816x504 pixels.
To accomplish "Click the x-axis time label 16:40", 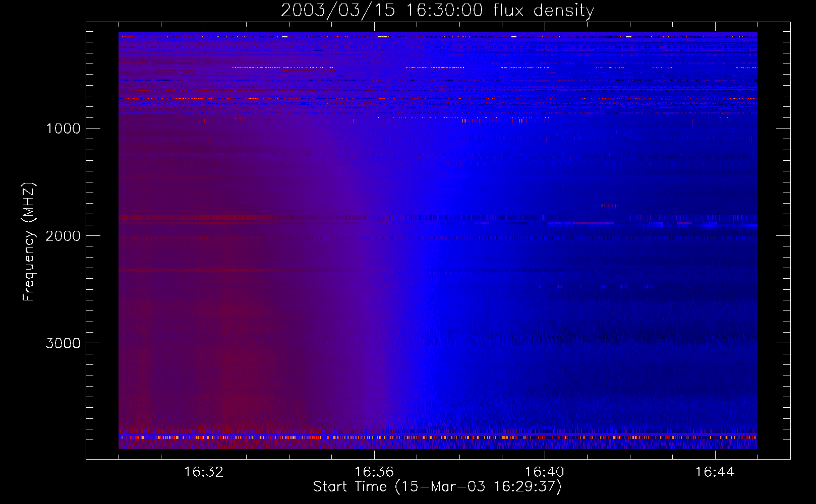I will (x=545, y=472).
